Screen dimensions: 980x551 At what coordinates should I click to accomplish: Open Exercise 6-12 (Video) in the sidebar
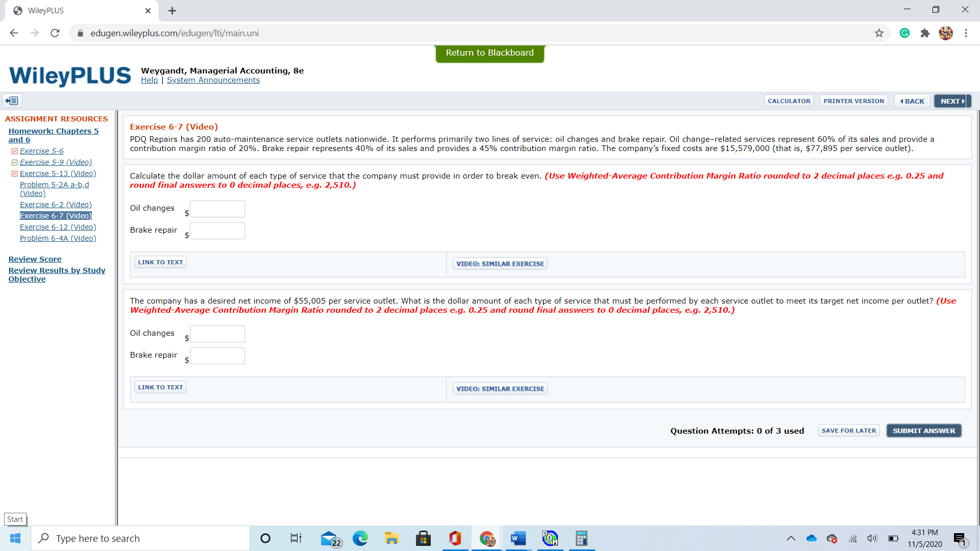[x=58, y=227]
